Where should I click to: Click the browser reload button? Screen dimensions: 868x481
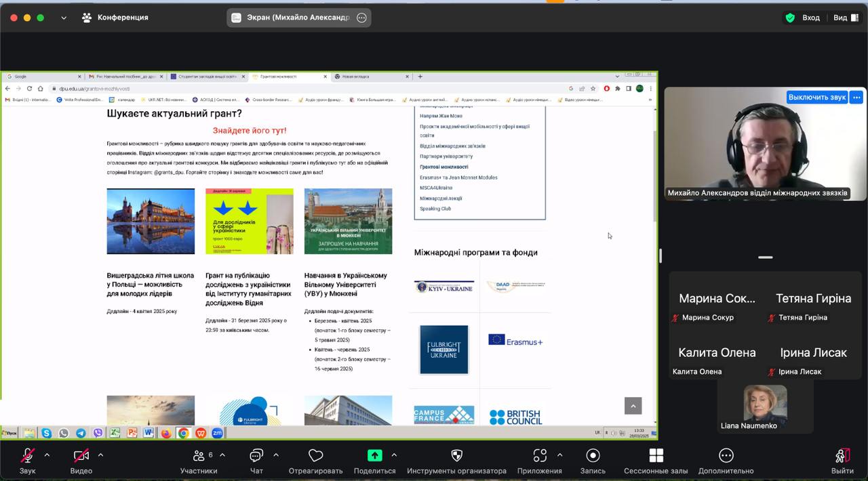(x=29, y=88)
